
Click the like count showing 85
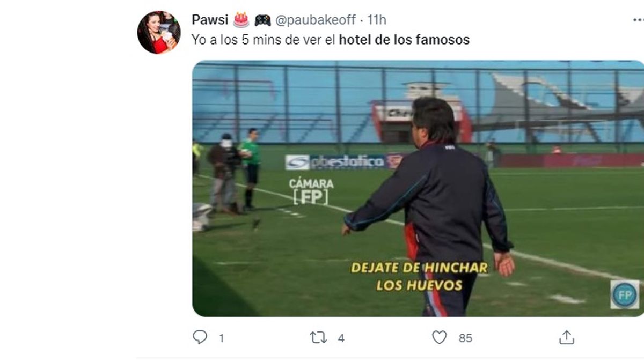(x=465, y=338)
